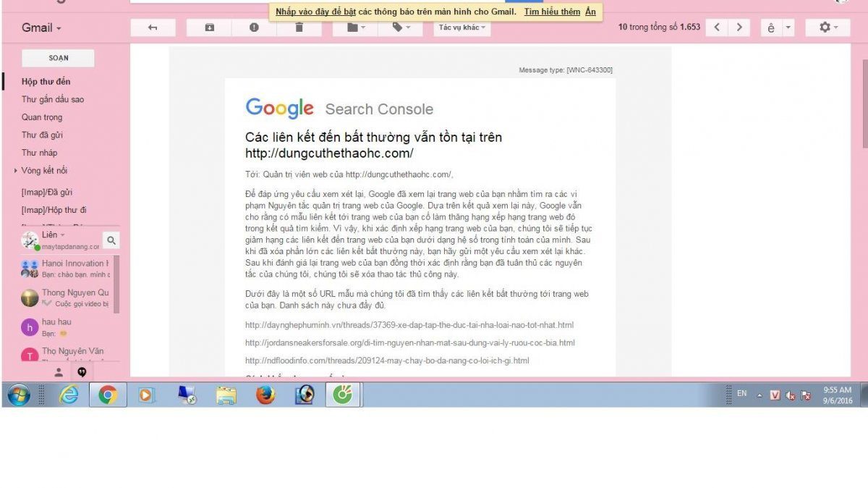
Task: Open the 'Quan trọng' folder
Action: pos(42,117)
